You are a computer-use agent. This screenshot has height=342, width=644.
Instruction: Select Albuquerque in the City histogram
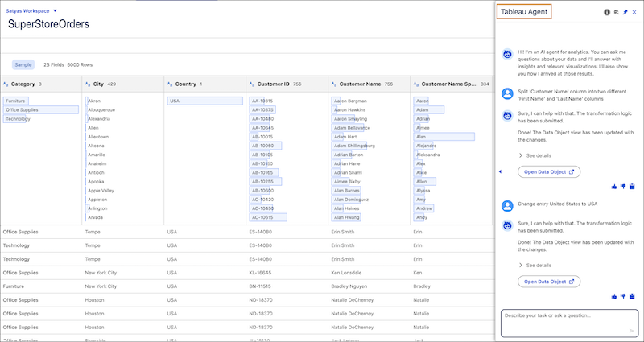(x=101, y=110)
